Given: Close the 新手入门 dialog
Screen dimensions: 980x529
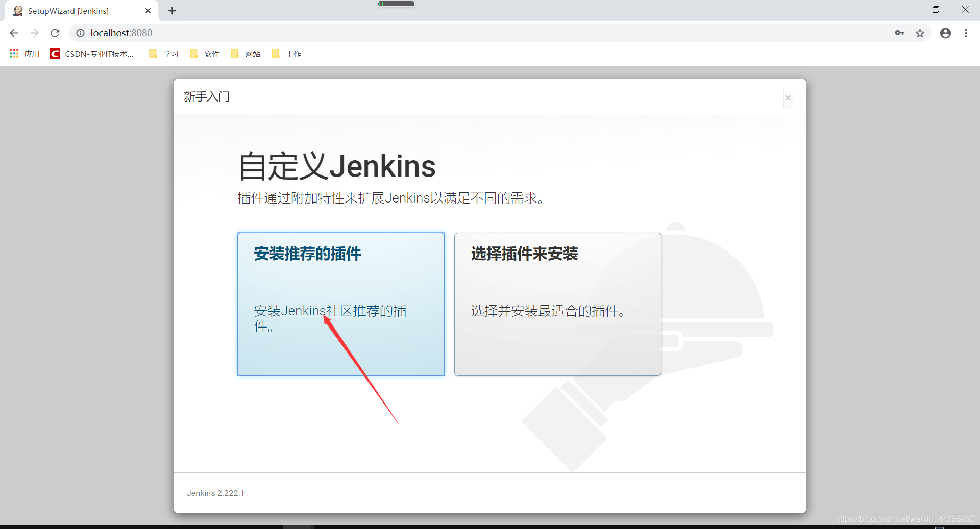Looking at the screenshot, I should pyautogui.click(x=788, y=98).
